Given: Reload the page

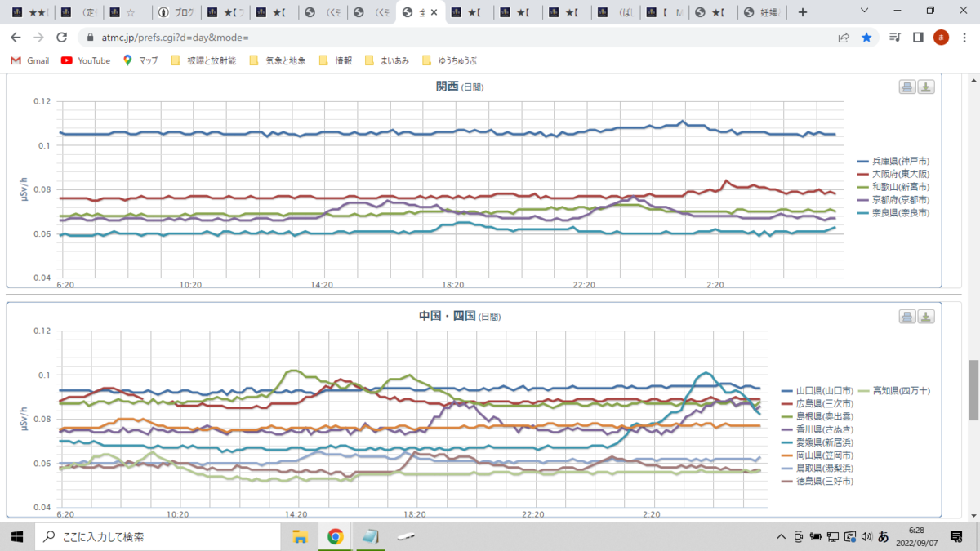Looking at the screenshot, I should coord(61,38).
